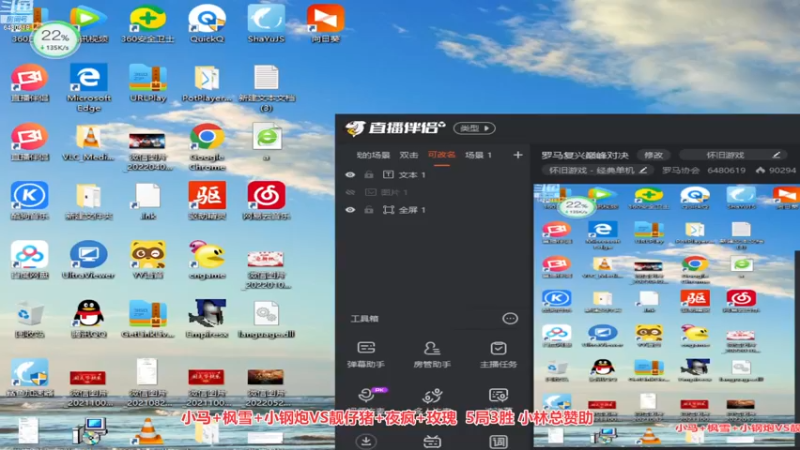Open the Empires game shortcut
This screenshot has width=800, height=450.
pyautogui.click(x=207, y=319)
